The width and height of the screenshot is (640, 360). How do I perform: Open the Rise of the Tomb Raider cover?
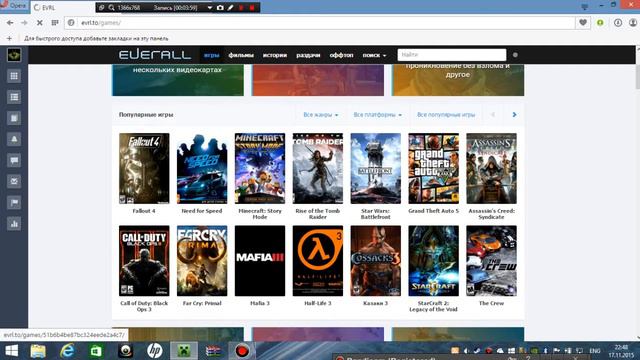(x=318, y=169)
